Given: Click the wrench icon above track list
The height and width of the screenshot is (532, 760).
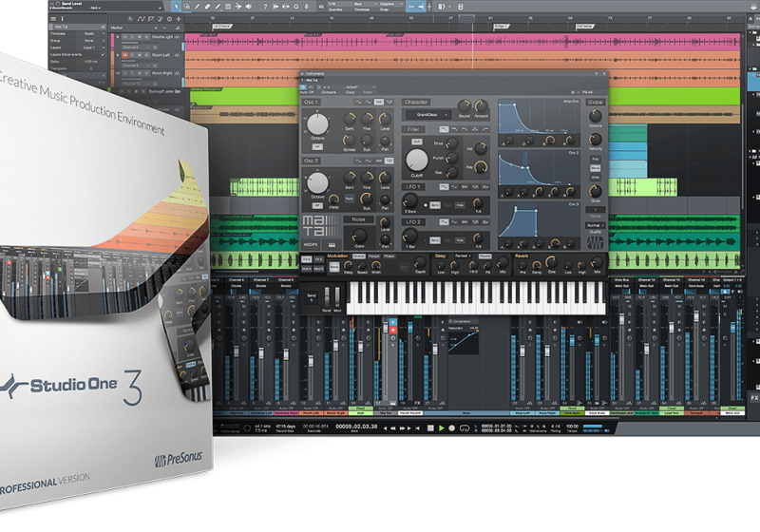Looking at the screenshot, I should pos(131,19).
